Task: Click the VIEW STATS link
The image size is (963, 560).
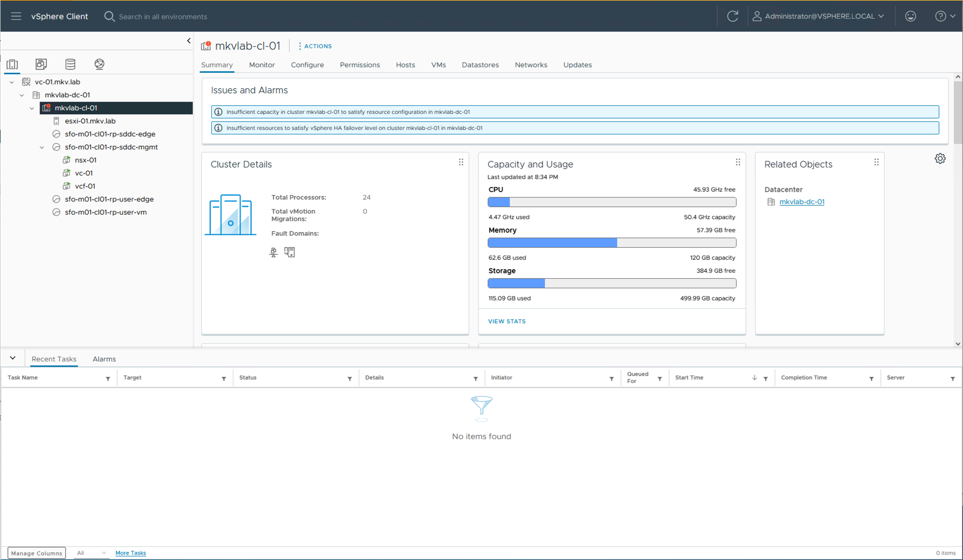Action: pos(507,321)
